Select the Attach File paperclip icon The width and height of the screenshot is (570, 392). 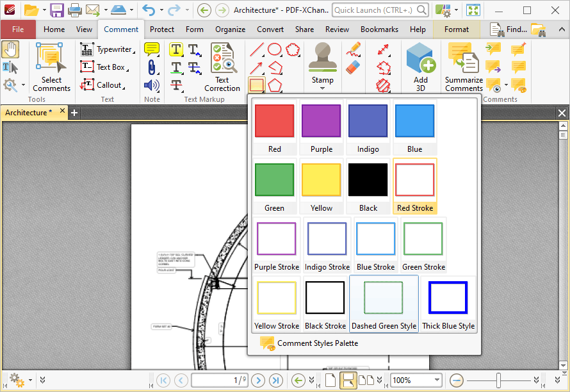[x=152, y=67]
